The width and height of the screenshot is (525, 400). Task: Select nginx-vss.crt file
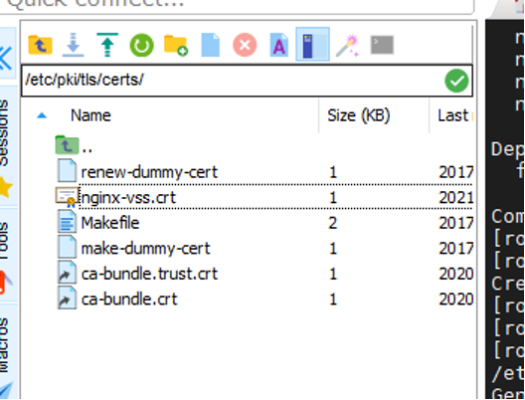pyautogui.click(x=128, y=197)
